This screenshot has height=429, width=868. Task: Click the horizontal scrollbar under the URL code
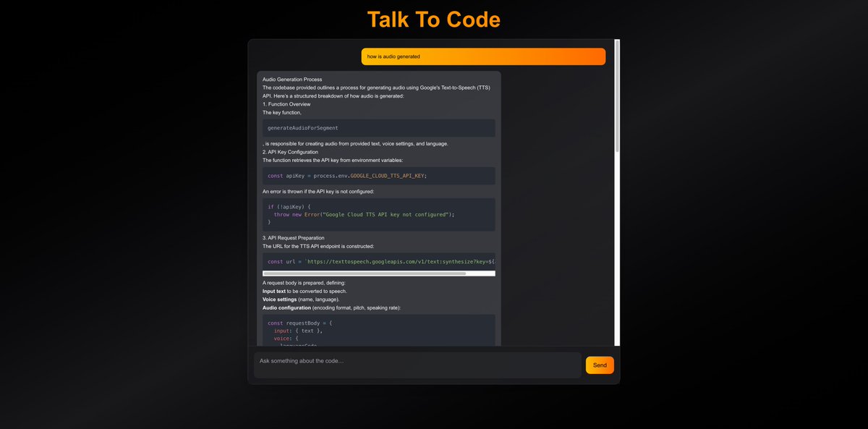coord(365,273)
